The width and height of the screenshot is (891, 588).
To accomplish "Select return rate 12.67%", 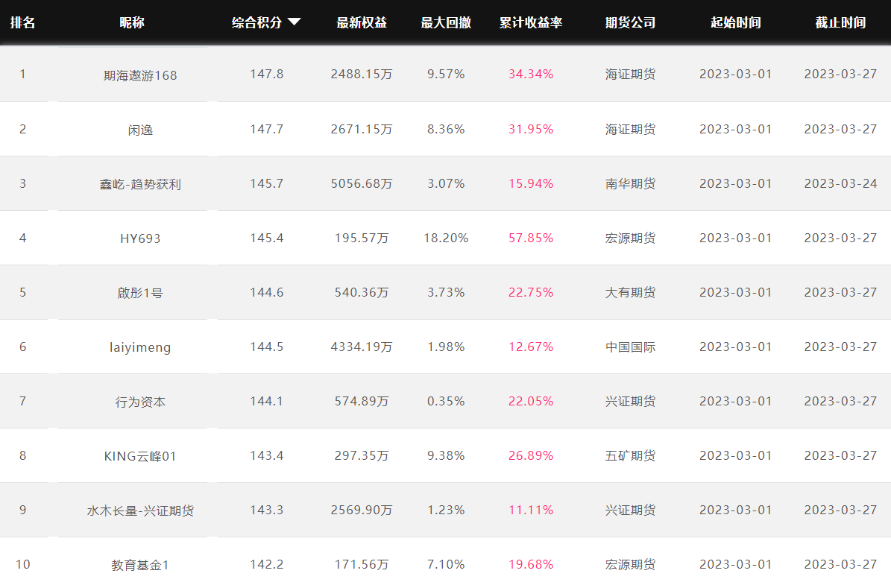I will click(531, 347).
